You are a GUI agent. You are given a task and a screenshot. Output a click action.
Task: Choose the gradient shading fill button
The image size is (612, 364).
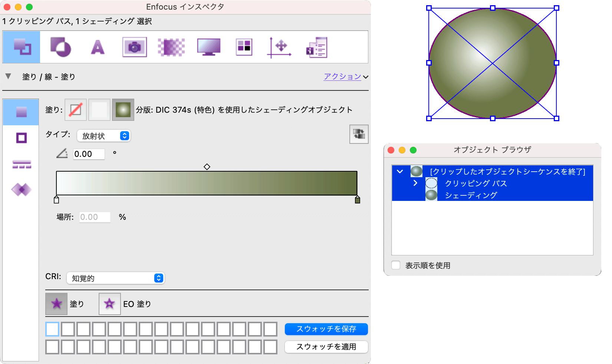[123, 110]
